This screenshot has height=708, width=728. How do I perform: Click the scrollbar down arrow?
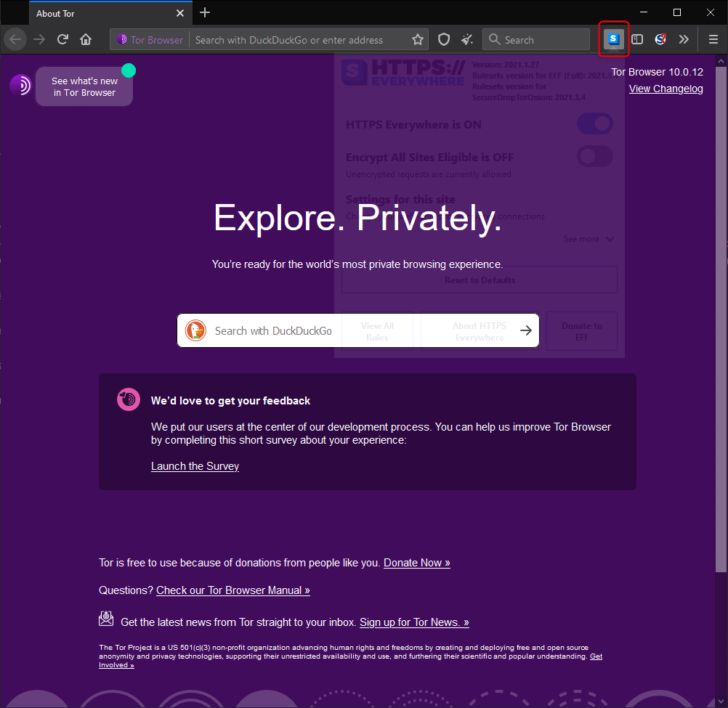click(x=721, y=701)
